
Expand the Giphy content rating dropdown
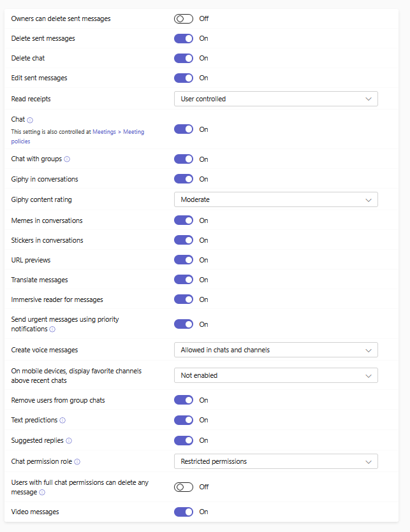tap(275, 199)
